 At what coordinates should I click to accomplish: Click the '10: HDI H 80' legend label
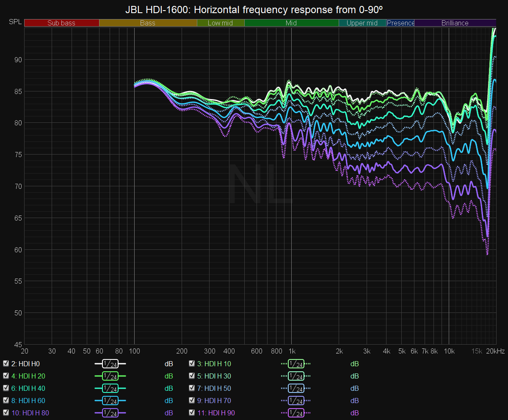(x=30, y=413)
